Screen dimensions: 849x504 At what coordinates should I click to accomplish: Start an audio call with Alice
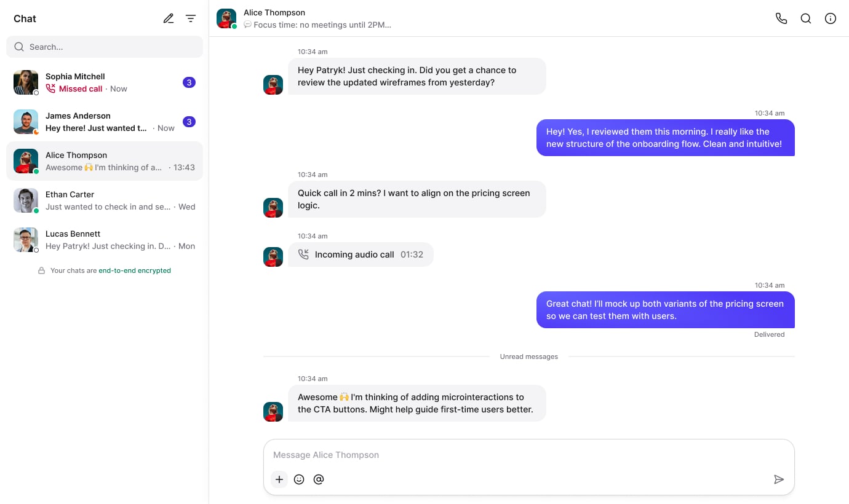(x=781, y=18)
